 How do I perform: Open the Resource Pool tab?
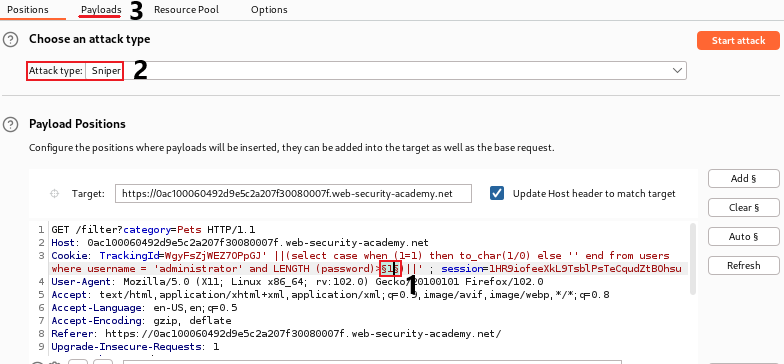(x=186, y=10)
